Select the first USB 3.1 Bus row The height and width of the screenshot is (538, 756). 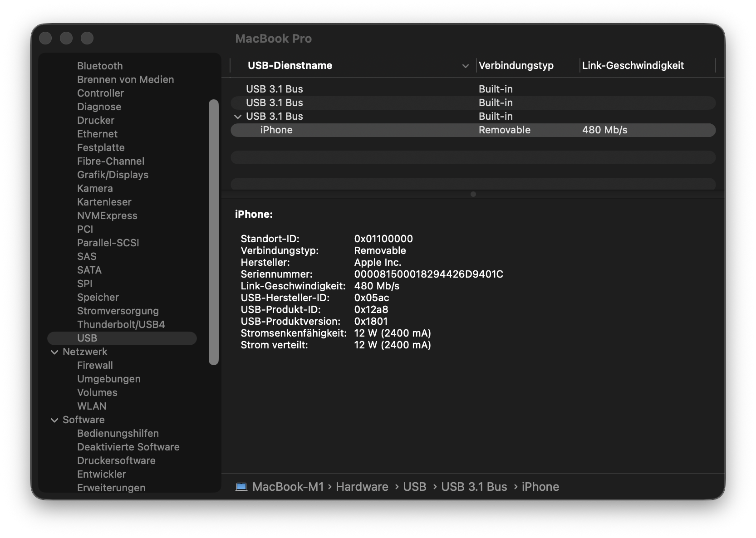pyautogui.click(x=274, y=89)
